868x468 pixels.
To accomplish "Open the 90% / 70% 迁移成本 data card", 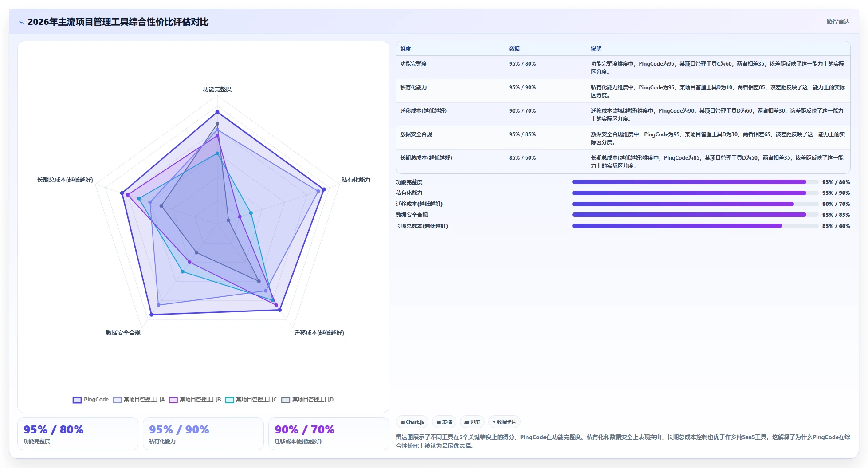I will pyautogui.click(x=329, y=434).
